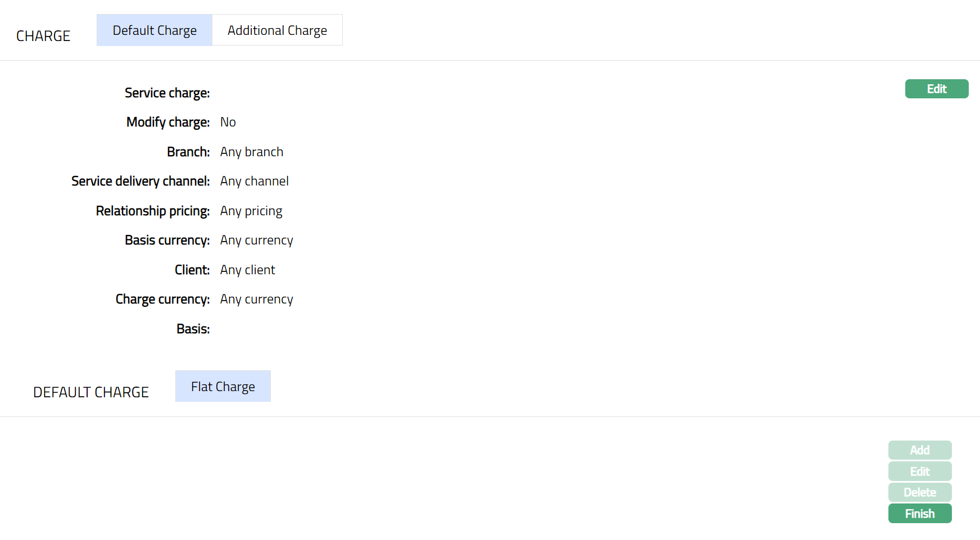The width and height of the screenshot is (980, 540).
Task: Click the CHARGE section heading
Action: pyautogui.click(x=43, y=36)
